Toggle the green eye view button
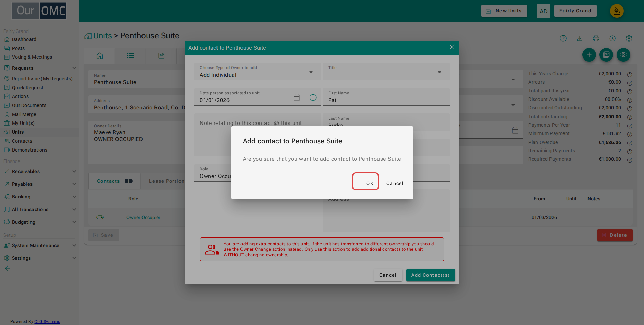This screenshot has height=325, width=644. click(x=623, y=55)
